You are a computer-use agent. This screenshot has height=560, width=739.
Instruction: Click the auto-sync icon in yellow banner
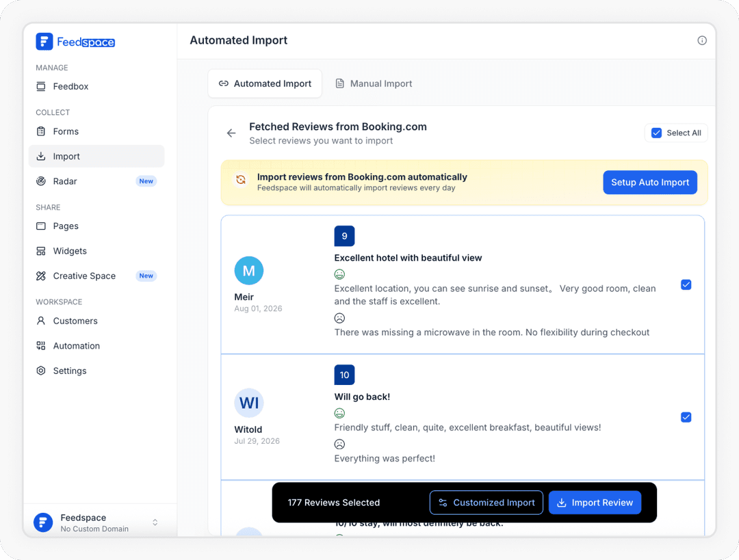(x=241, y=179)
